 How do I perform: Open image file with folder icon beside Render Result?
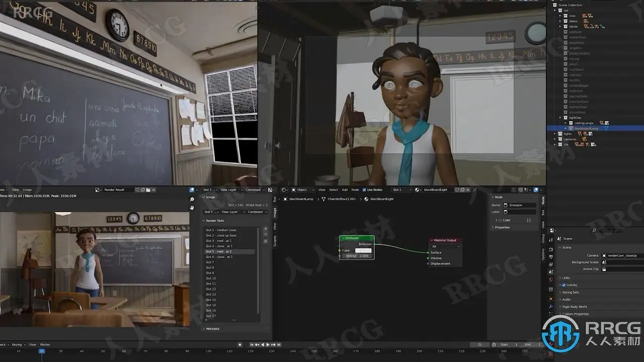click(148, 190)
